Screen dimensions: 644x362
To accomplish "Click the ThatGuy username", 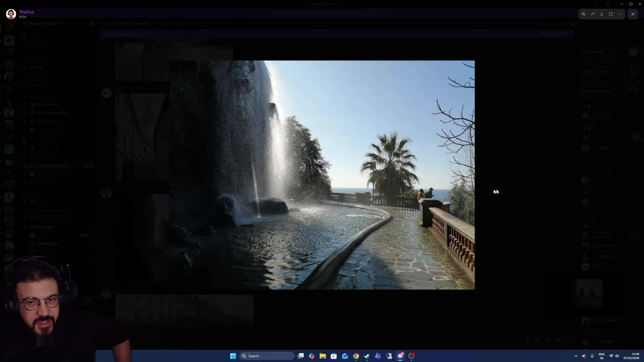I will 26,12.
